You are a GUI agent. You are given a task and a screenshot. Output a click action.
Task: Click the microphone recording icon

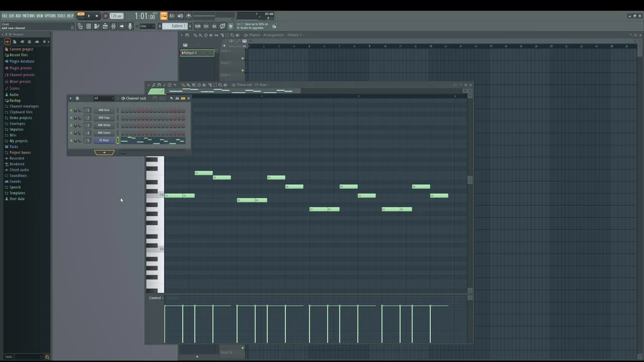click(130, 26)
